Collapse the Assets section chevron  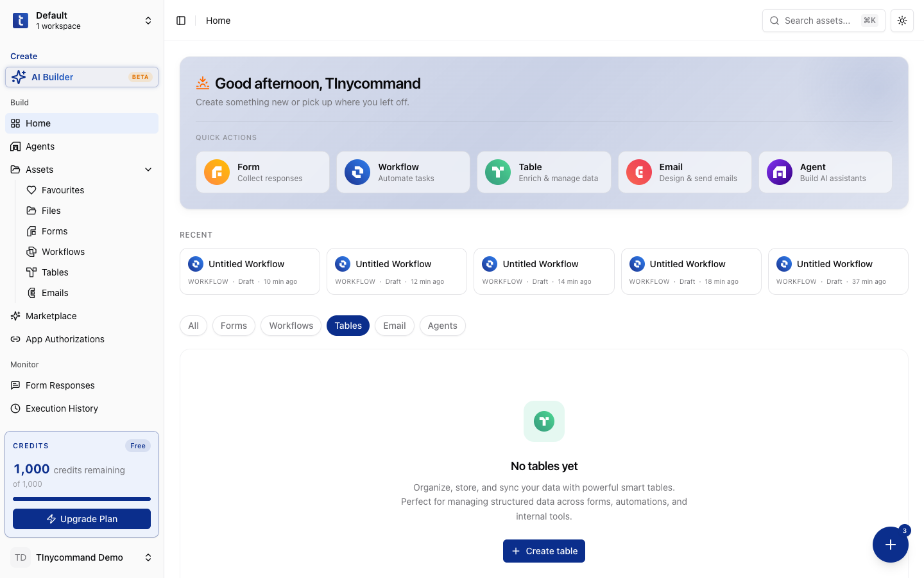[148, 170]
